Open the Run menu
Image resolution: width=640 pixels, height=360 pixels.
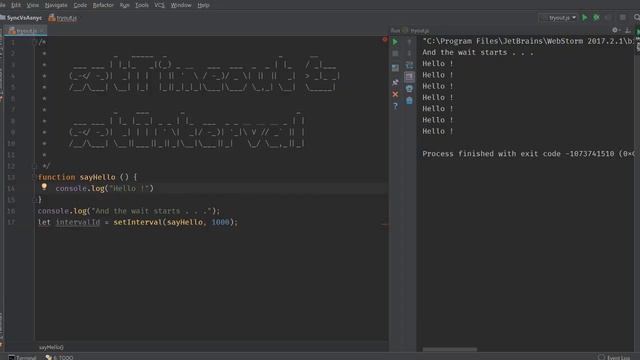pyautogui.click(x=124, y=5)
